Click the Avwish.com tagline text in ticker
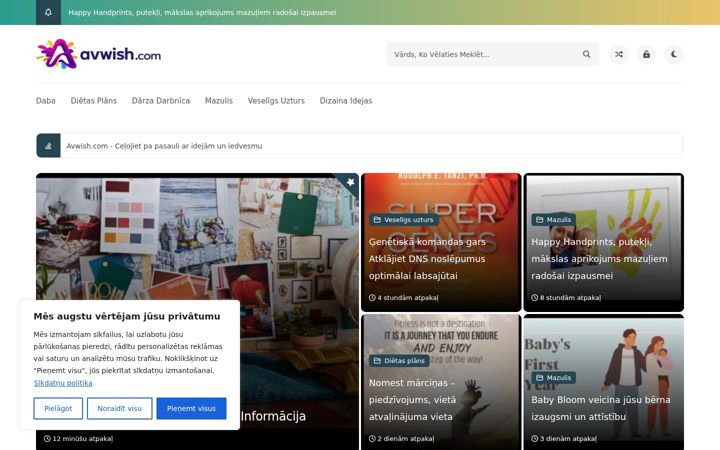 pos(164,146)
